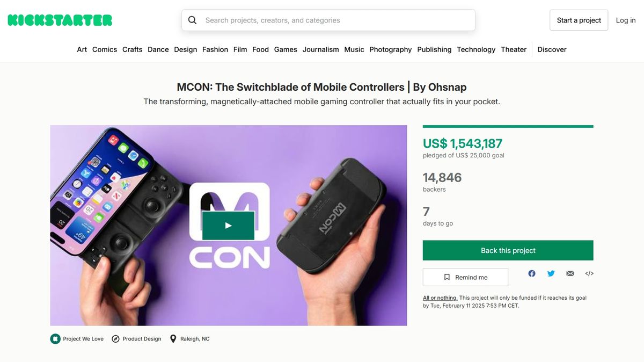Share project on Facebook
Image resolution: width=644 pixels, height=362 pixels.
(532, 273)
